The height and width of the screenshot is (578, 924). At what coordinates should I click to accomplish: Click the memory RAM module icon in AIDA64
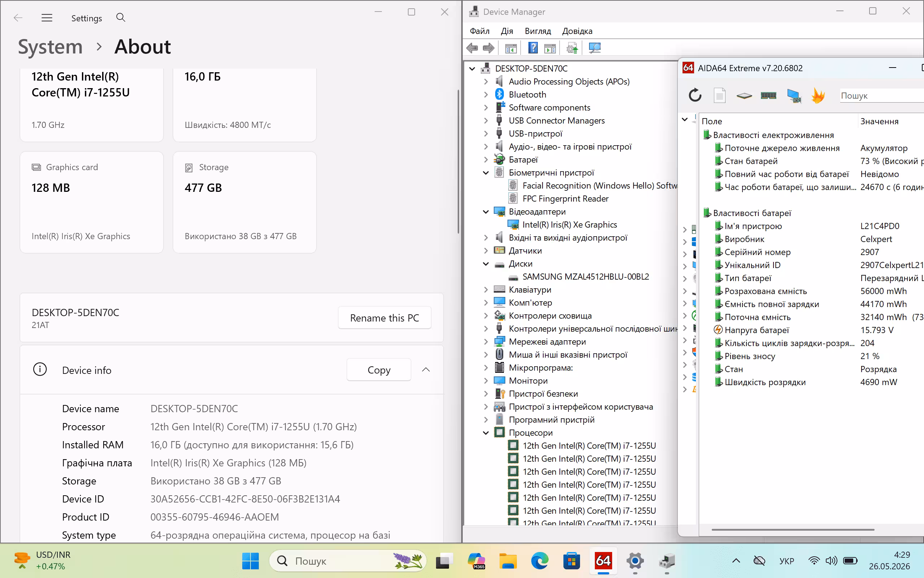[768, 95]
